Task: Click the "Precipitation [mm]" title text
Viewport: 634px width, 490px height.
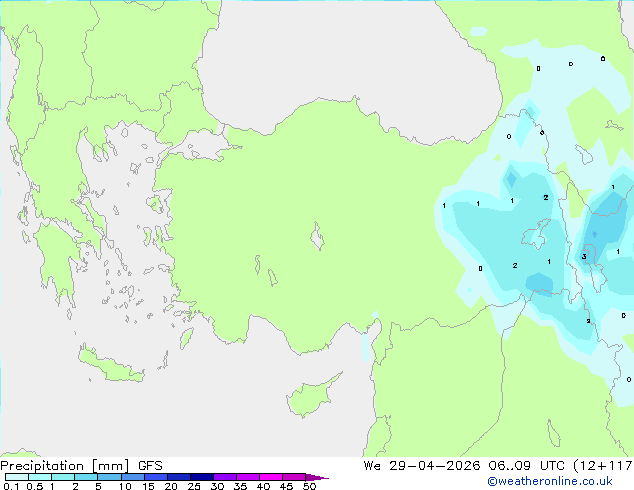Action: 65,466
